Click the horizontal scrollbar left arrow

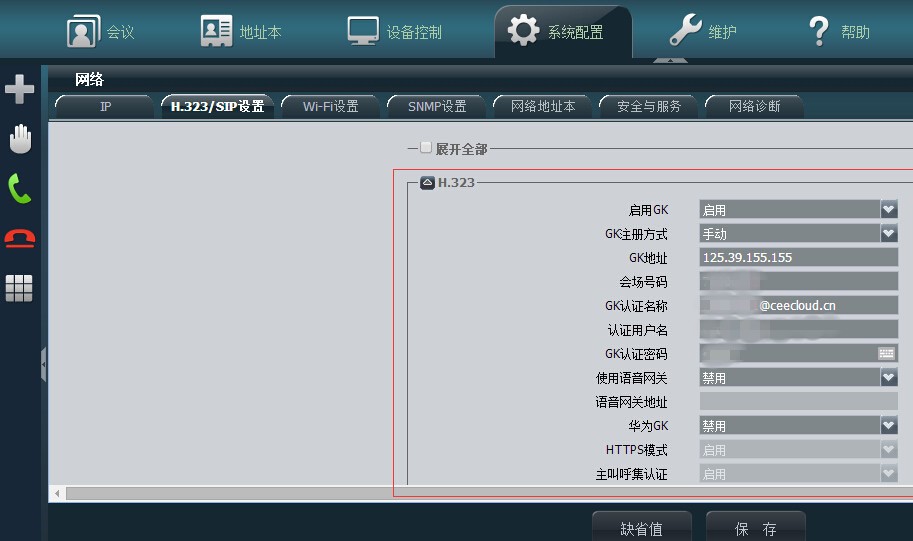point(57,494)
